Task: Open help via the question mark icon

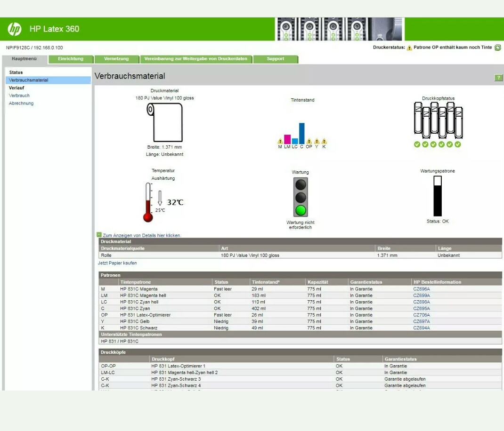Action: (498, 78)
